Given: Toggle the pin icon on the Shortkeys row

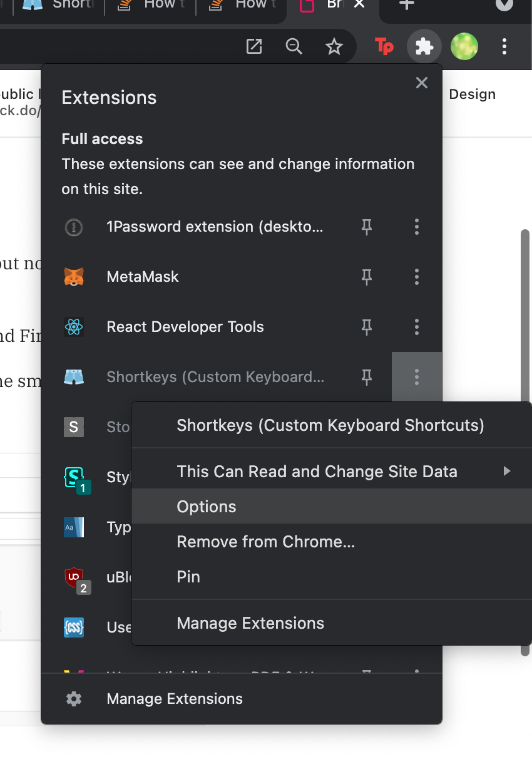Looking at the screenshot, I should point(367,377).
